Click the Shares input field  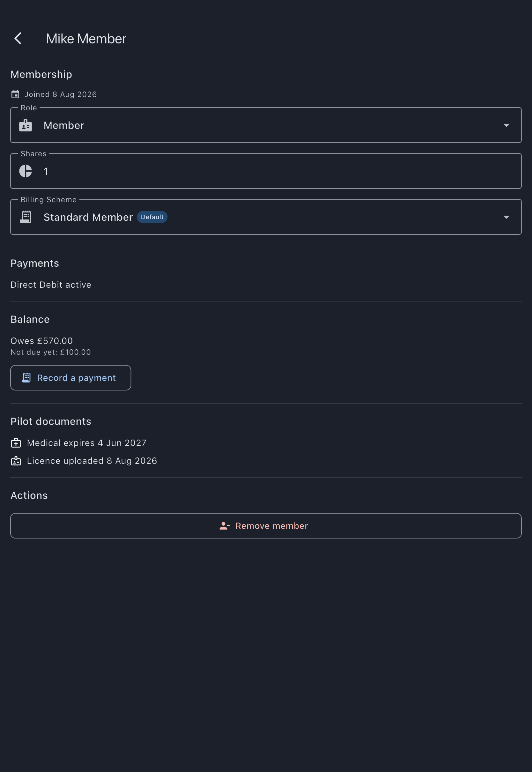pyautogui.click(x=266, y=171)
